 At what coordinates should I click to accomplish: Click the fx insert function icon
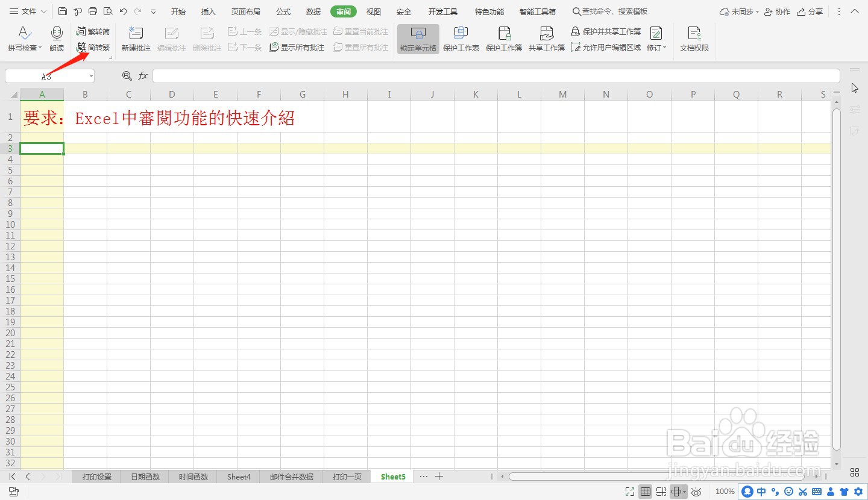pyautogui.click(x=143, y=76)
